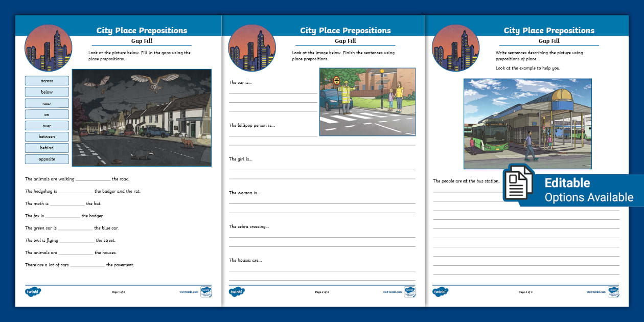Viewport: 644px width, 322px height.
Task: Select the 'across' word box
Action: click(47, 81)
